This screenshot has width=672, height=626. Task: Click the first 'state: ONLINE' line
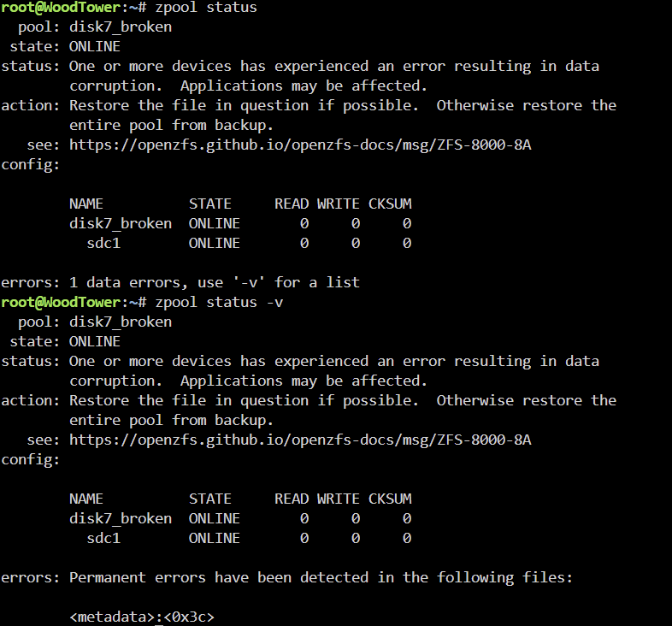[x=65, y=46]
